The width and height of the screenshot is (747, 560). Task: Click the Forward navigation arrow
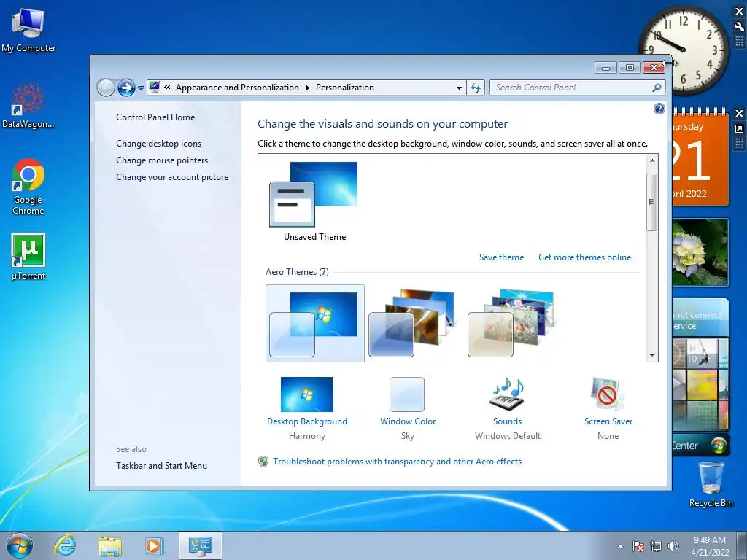126,87
